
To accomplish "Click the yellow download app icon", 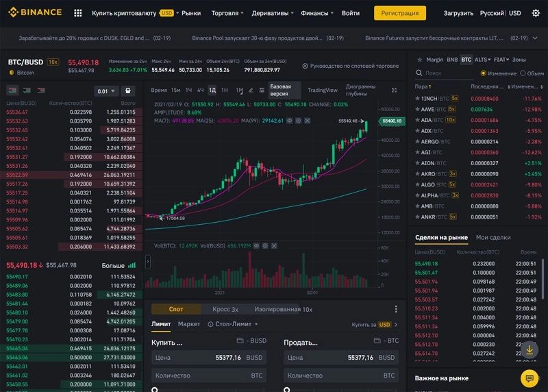I will tap(529, 350).
